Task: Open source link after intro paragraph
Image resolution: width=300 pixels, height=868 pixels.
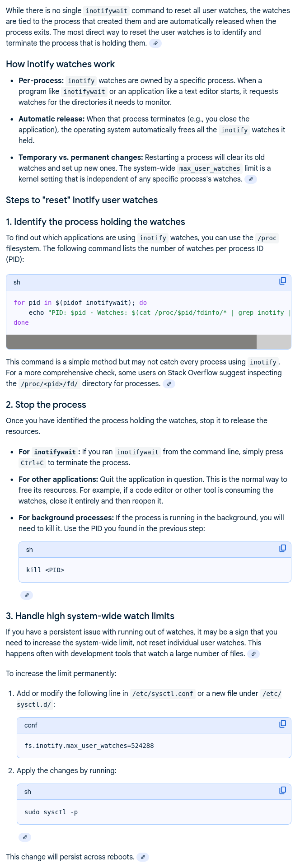Action: tap(155, 43)
